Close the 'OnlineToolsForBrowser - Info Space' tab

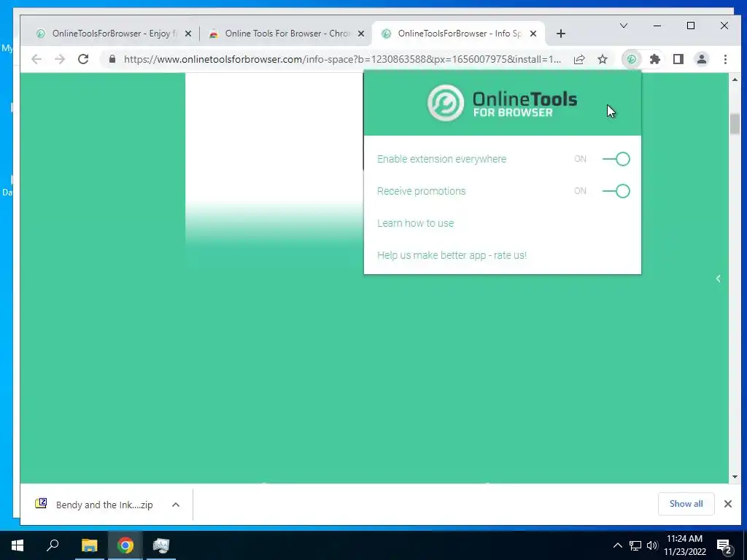pyautogui.click(x=533, y=34)
